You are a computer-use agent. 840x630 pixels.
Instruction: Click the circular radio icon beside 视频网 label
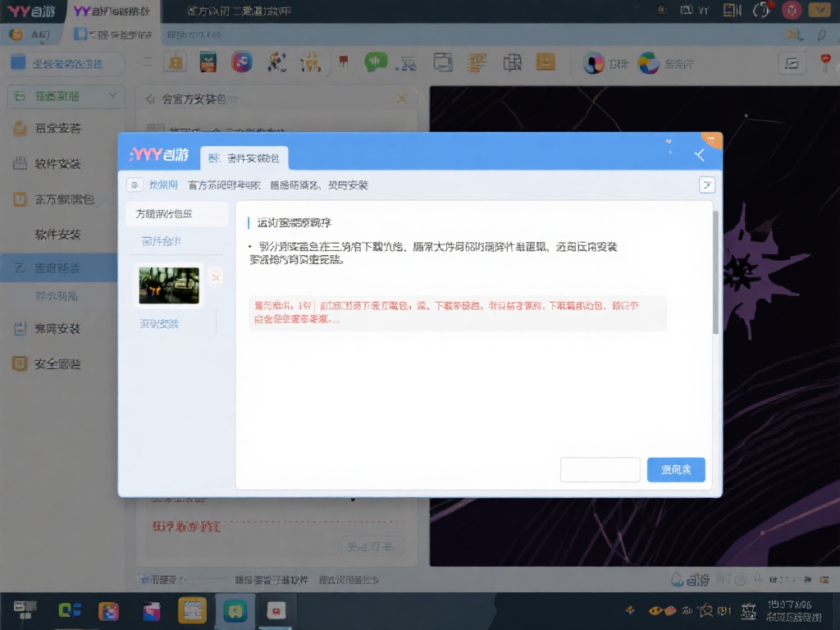coord(134,185)
